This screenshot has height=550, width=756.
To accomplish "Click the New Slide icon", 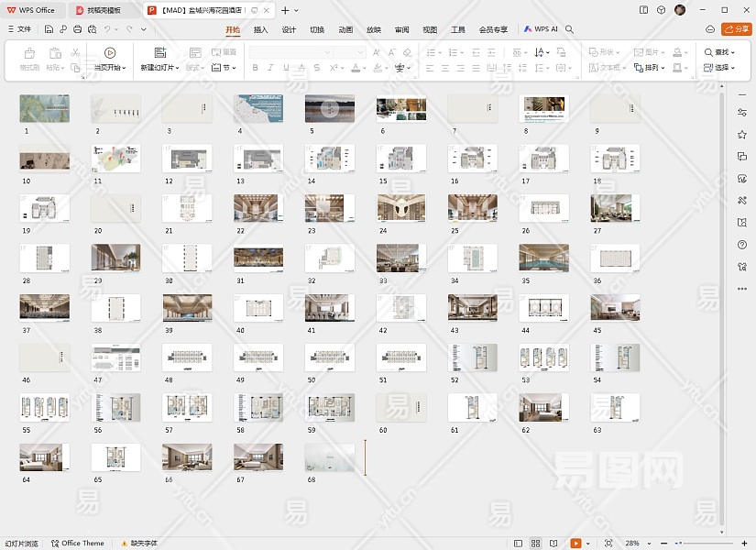I will (159, 53).
